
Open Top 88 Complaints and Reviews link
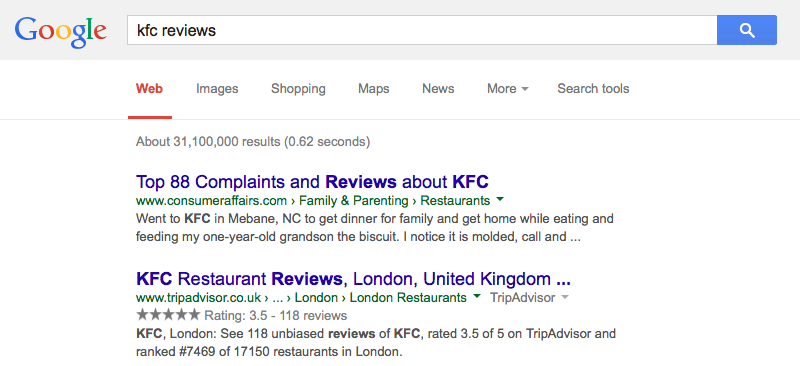(x=312, y=181)
